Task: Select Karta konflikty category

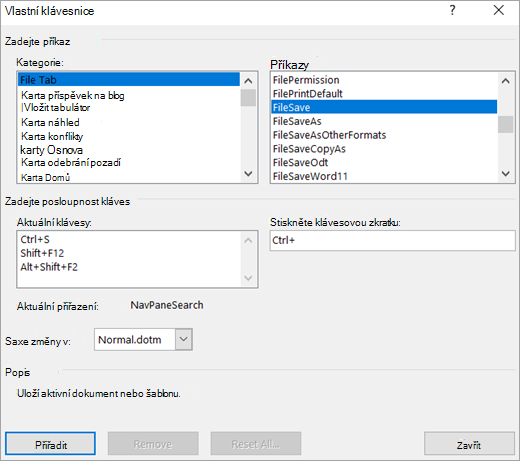Action: click(129, 136)
